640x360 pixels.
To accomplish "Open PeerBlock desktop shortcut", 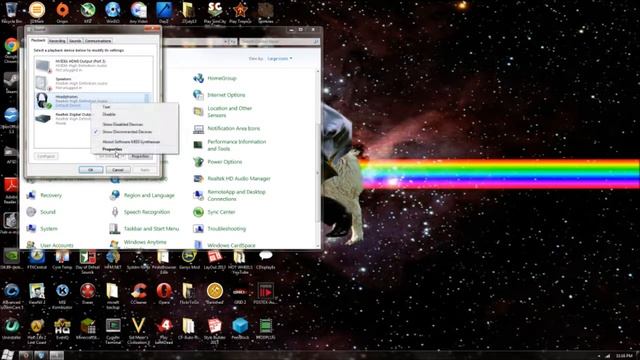I will pyautogui.click(x=240, y=329).
